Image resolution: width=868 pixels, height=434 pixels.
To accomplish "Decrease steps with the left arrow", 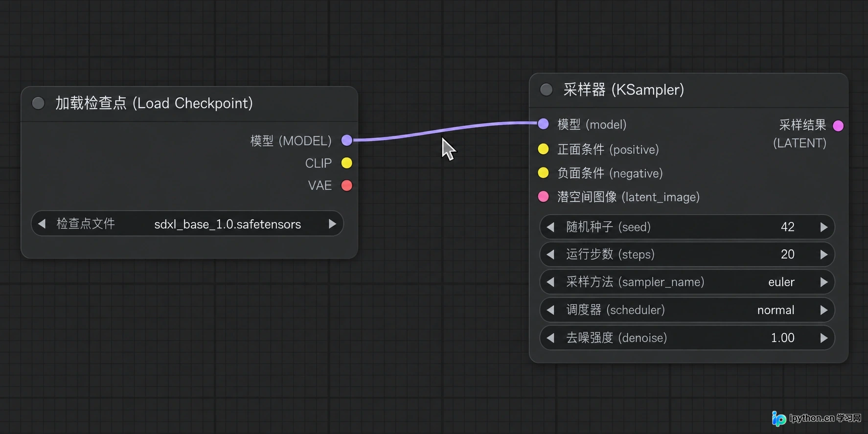I will coord(550,254).
